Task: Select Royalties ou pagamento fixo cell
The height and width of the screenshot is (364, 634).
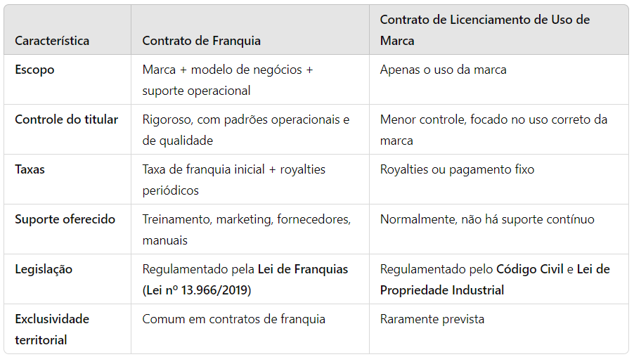Action: [458, 169]
